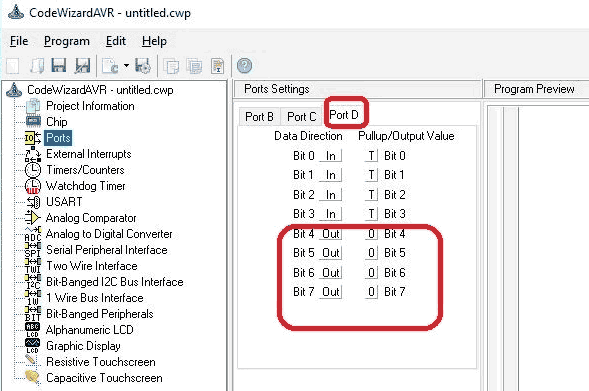Click the CodeWizardAVR title bar app icon
The height and width of the screenshot is (391, 589).
16,12
